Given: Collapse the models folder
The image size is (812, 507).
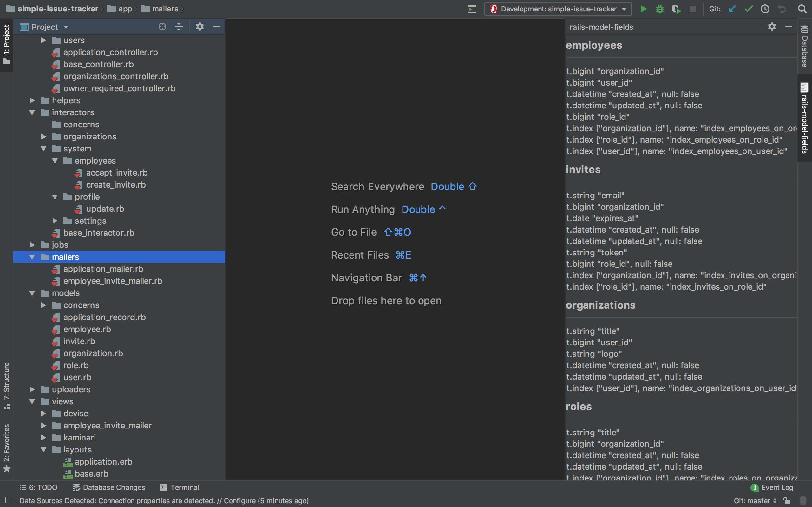Looking at the screenshot, I should point(32,293).
